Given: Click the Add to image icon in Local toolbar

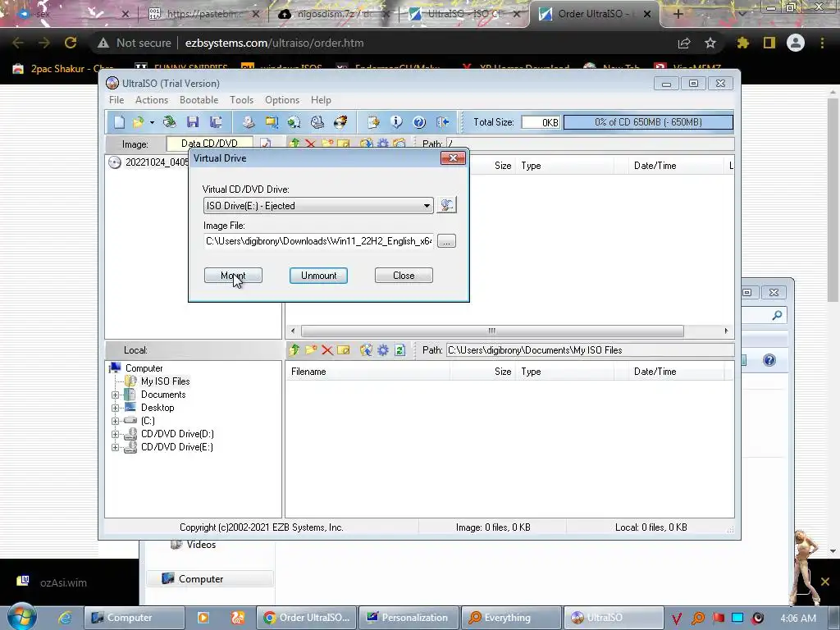Looking at the screenshot, I should point(366,350).
